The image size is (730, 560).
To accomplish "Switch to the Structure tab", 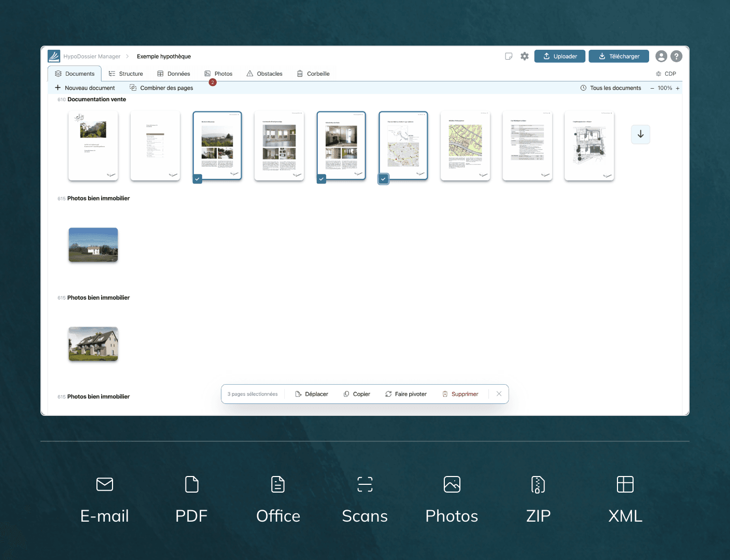I will 125,74.
